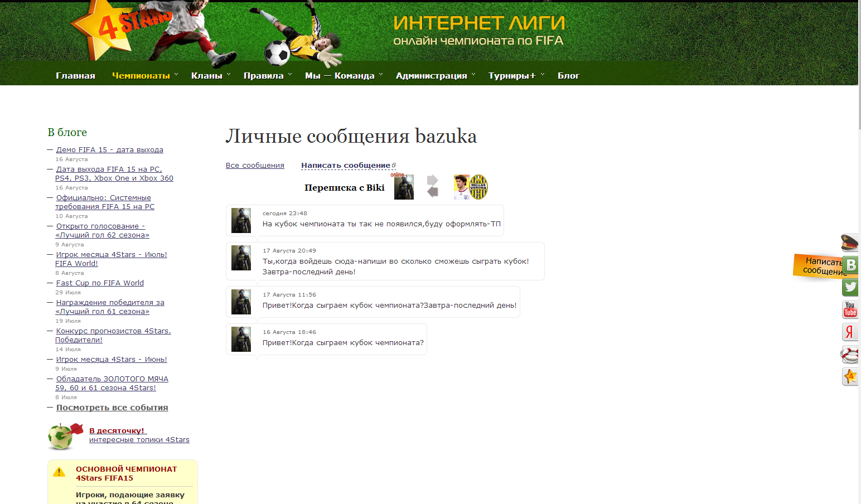Image resolution: width=861 pixels, height=504 pixels.
Task: Click the 'В блоге' sidebar heading
Action: click(67, 132)
